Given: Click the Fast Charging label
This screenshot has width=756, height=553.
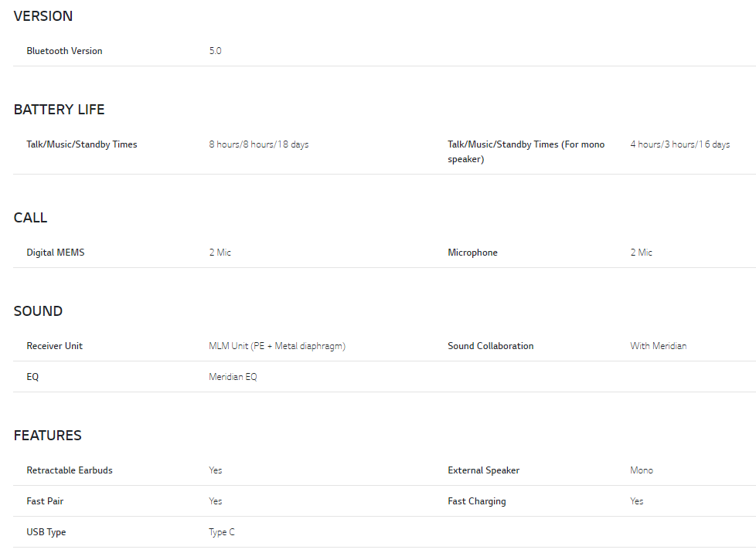Looking at the screenshot, I should [476, 501].
